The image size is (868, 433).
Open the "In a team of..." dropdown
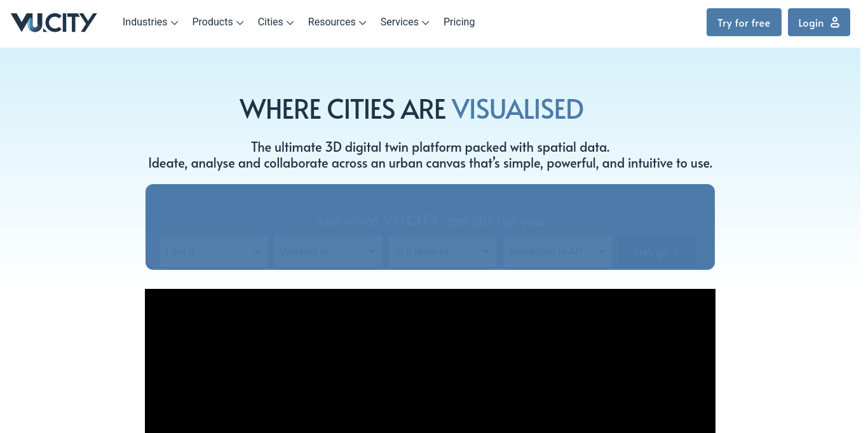[442, 251]
